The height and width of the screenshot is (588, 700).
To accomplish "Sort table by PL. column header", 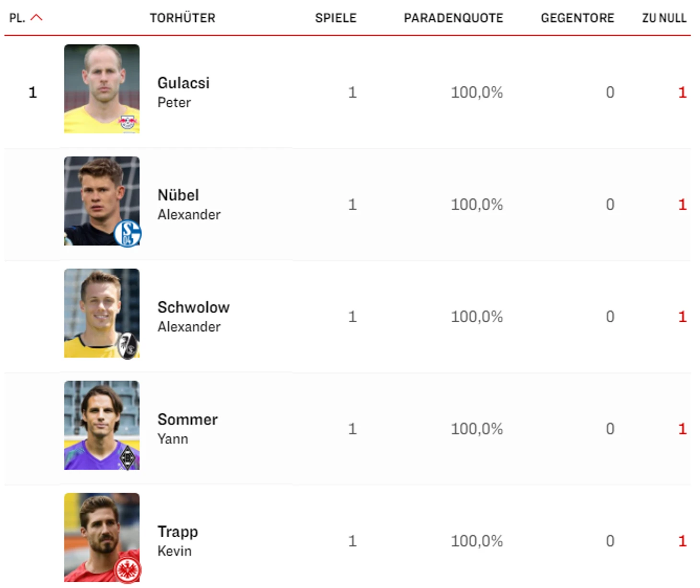I will coord(17,18).
